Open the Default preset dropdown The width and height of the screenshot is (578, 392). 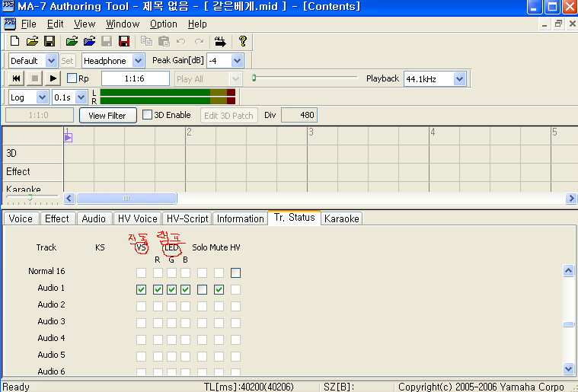pyautogui.click(x=51, y=60)
